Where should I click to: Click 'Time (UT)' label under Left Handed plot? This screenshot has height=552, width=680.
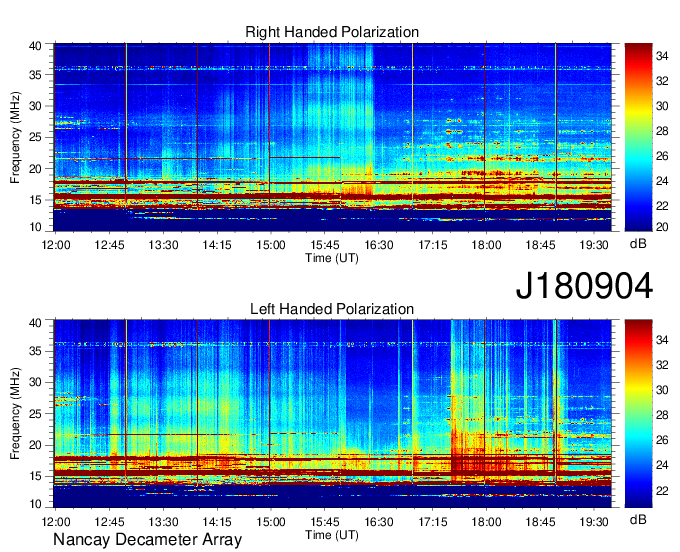coord(332,535)
